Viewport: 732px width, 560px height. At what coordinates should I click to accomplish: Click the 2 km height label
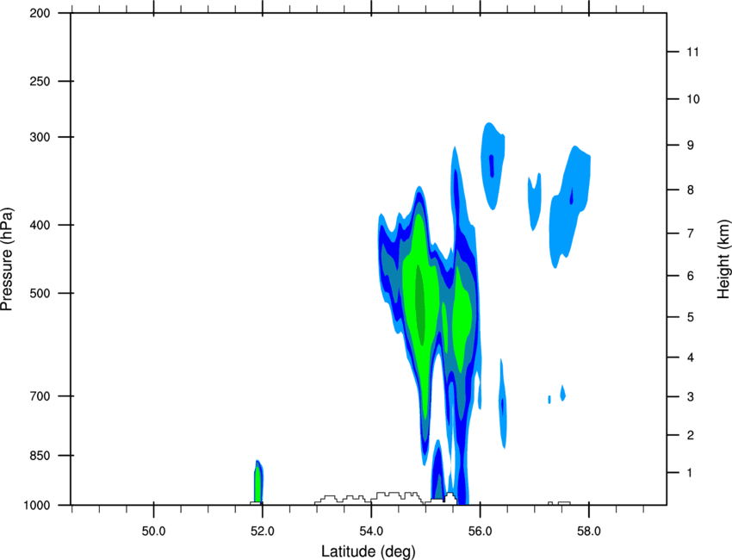click(x=691, y=435)
